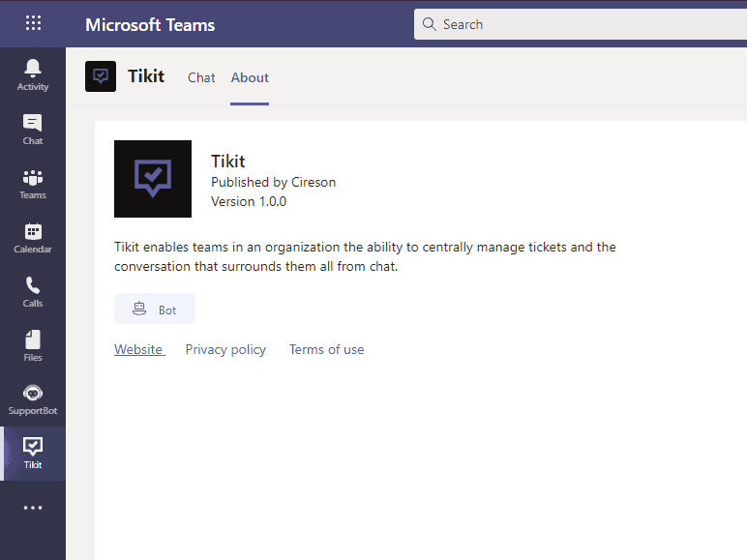Open the Website link
Screen dimensions: 747x560
click(x=139, y=349)
